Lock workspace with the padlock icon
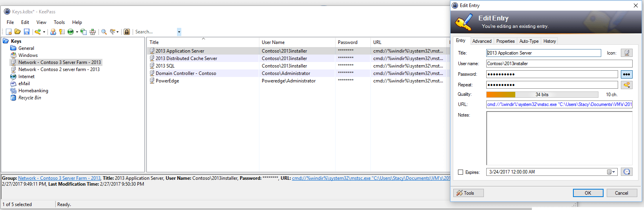This screenshot has height=210, width=644. tap(127, 32)
